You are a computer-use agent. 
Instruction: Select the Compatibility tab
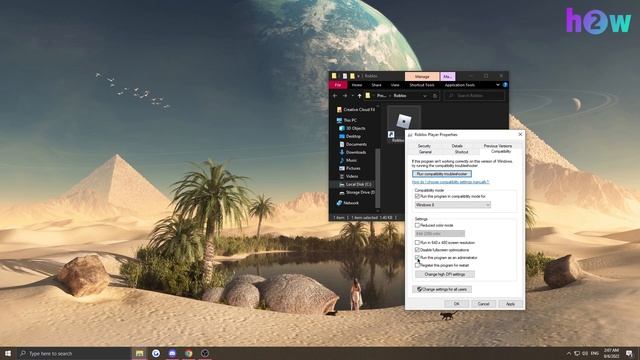501,151
